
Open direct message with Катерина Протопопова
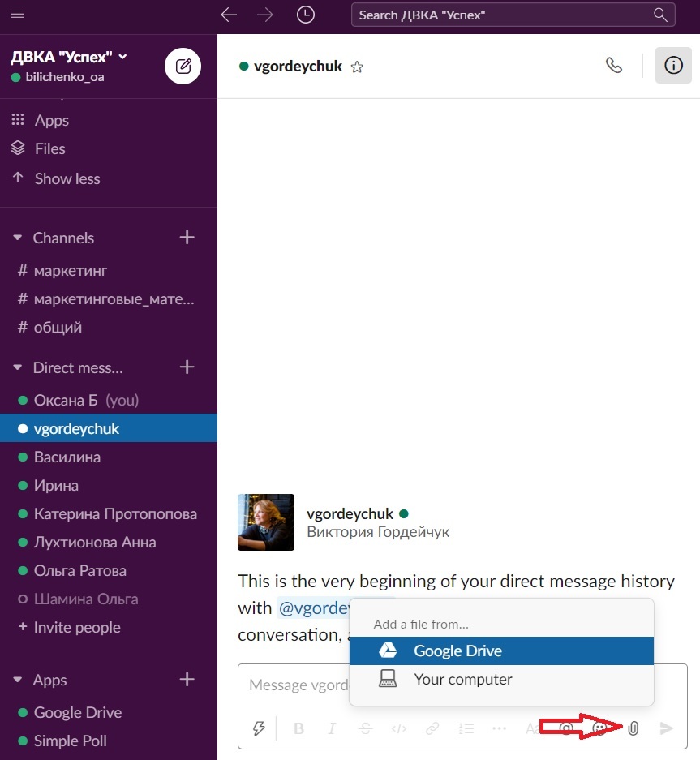(x=115, y=513)
